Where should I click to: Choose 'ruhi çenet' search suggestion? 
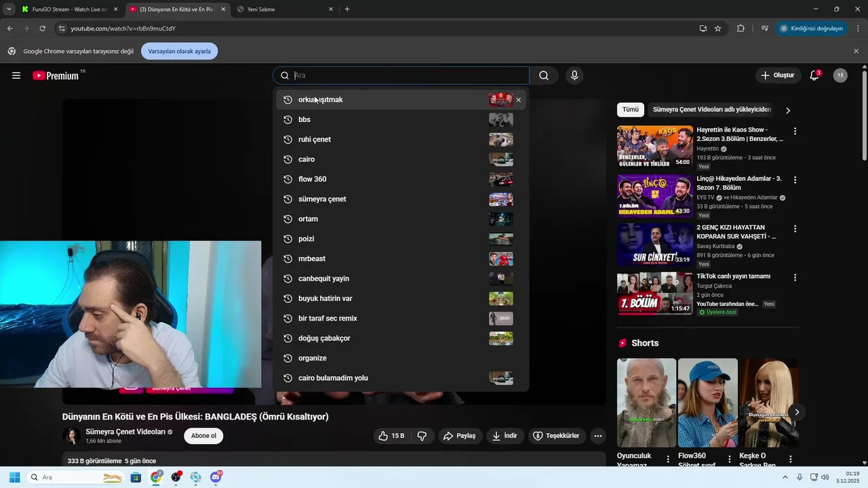click(401, 140)
